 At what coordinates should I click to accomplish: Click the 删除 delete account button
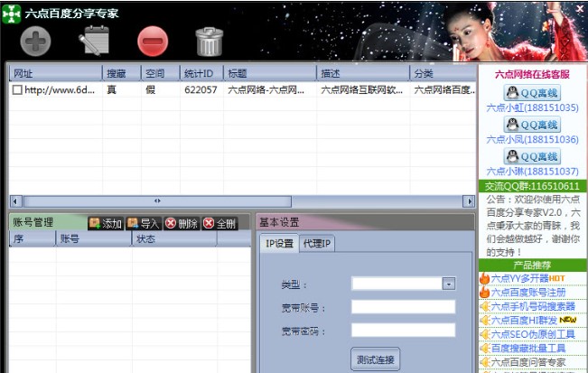click(x=182, y=223)
